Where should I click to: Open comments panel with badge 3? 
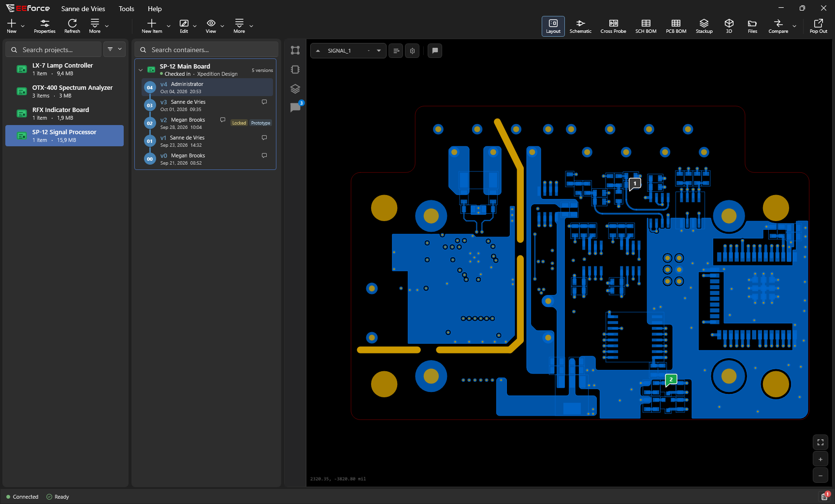pyautogui.click(x=295, y=107)
